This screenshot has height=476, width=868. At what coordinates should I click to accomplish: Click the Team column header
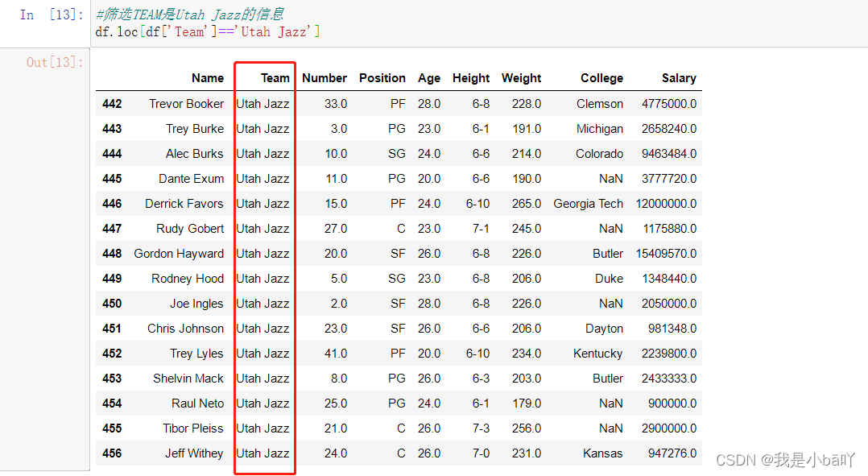click(275, 78)
